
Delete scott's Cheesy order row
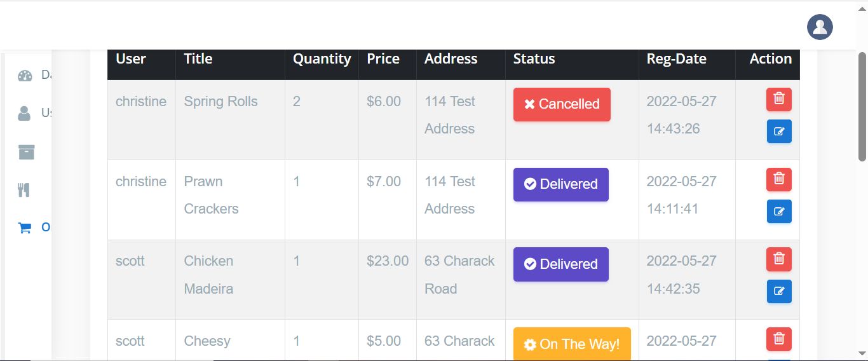[779, 339]
